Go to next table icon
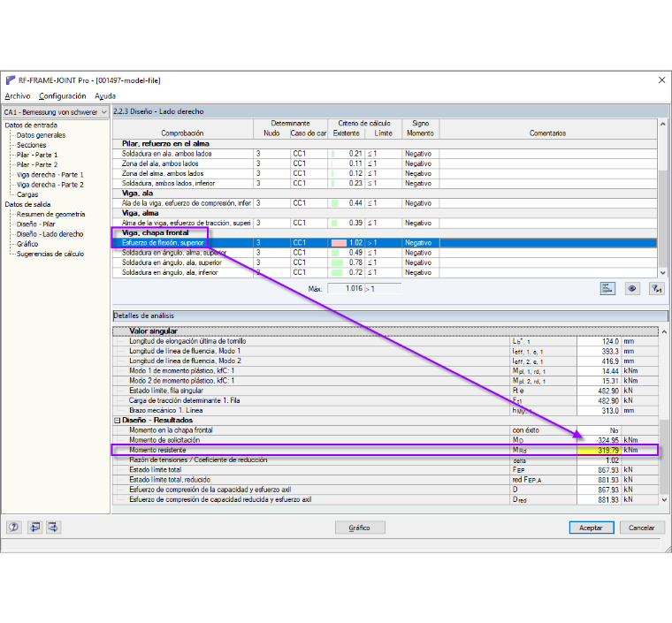Image resolution: width=672 pixels, height=623 pixels. tap(53, 527)
